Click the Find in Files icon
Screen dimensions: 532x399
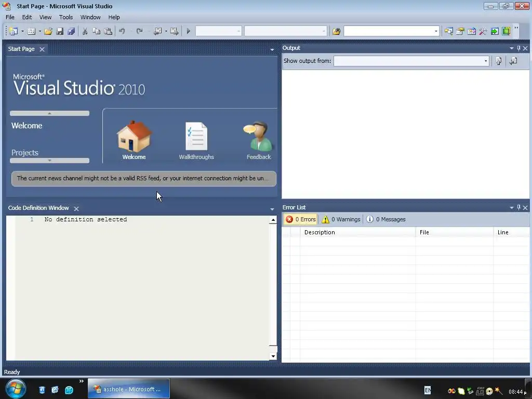pyautogui.click(x=336, y=31)
